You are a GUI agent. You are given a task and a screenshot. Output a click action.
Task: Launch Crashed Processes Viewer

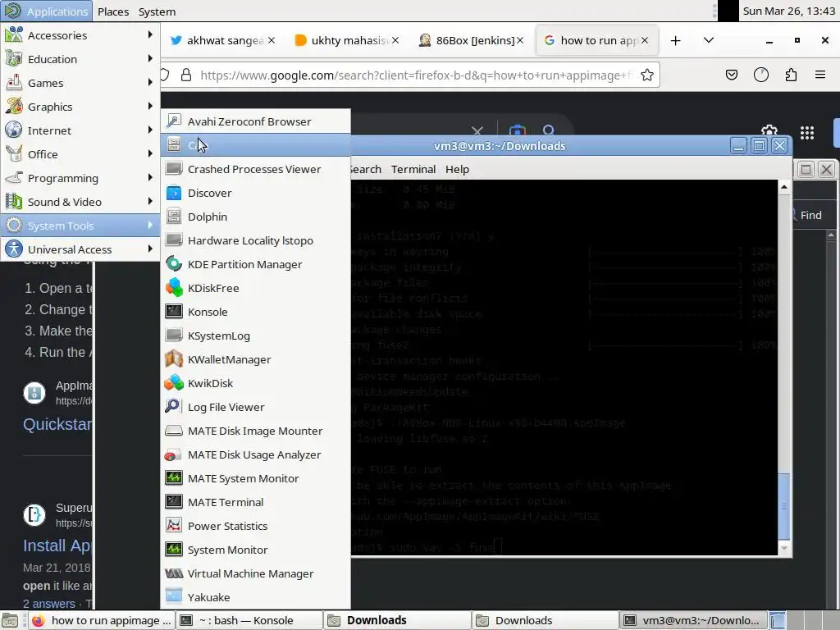pos(256,169)
